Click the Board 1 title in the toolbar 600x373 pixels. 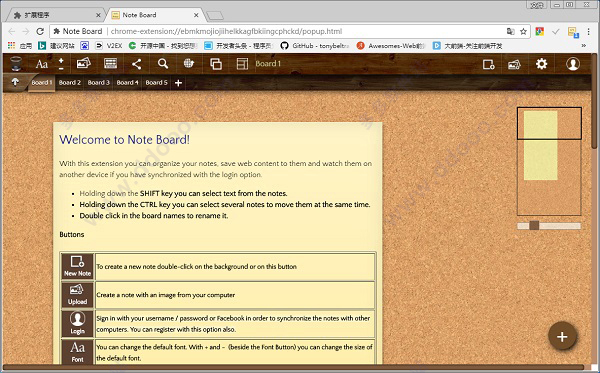[268, 64]
